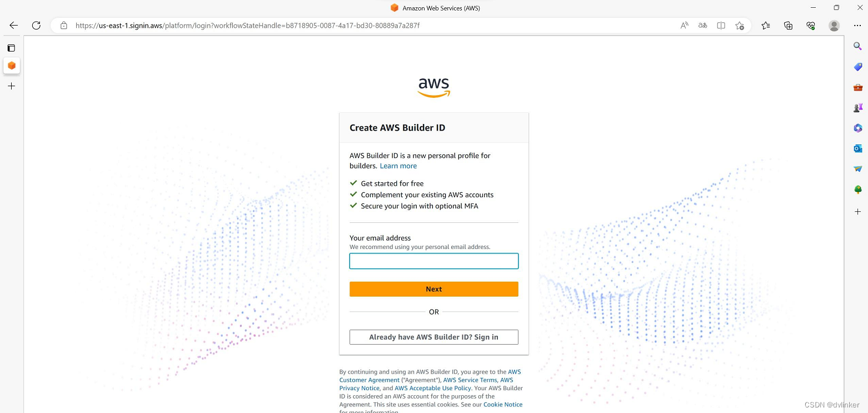Click the orange Next button
This screenshot has height=413, width=868.
434,289
